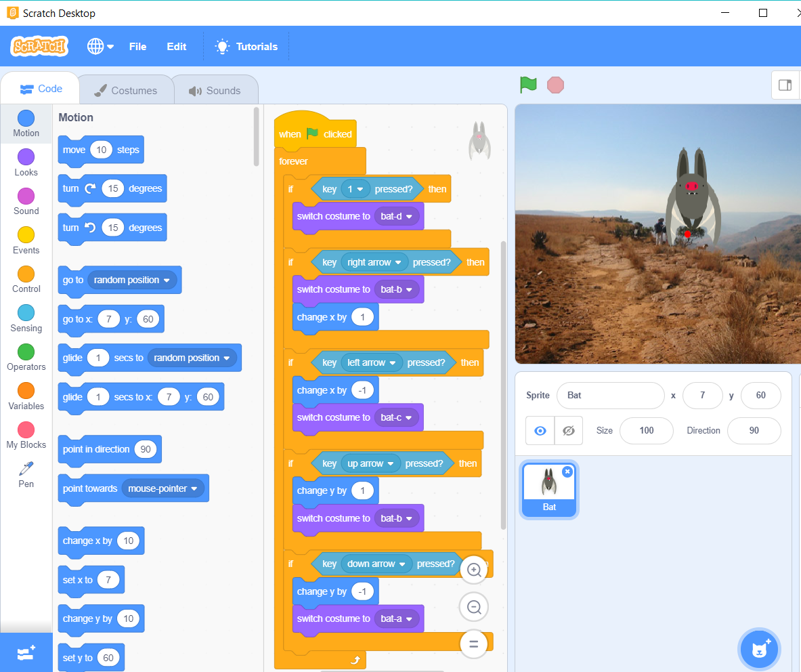Open the Looks block category
Viewport: 801px width, 672px height.
pyautogui.click(x=26, y=163)
